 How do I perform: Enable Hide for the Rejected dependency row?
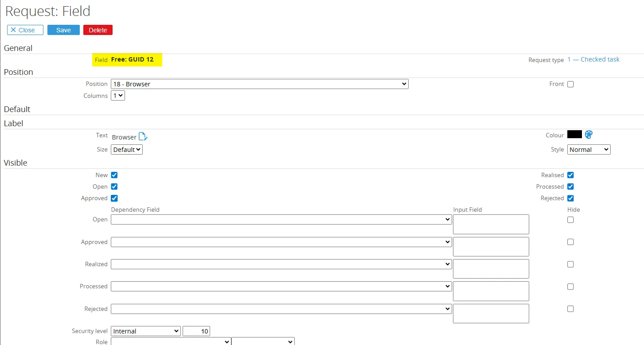coord(570,309)
